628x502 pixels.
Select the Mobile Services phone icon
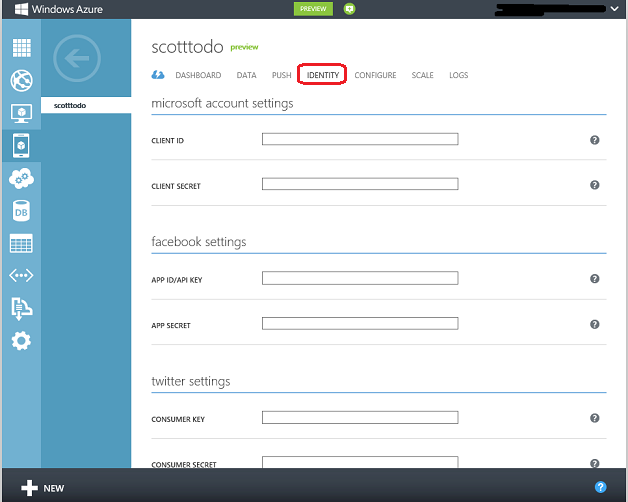coord(21,145)
